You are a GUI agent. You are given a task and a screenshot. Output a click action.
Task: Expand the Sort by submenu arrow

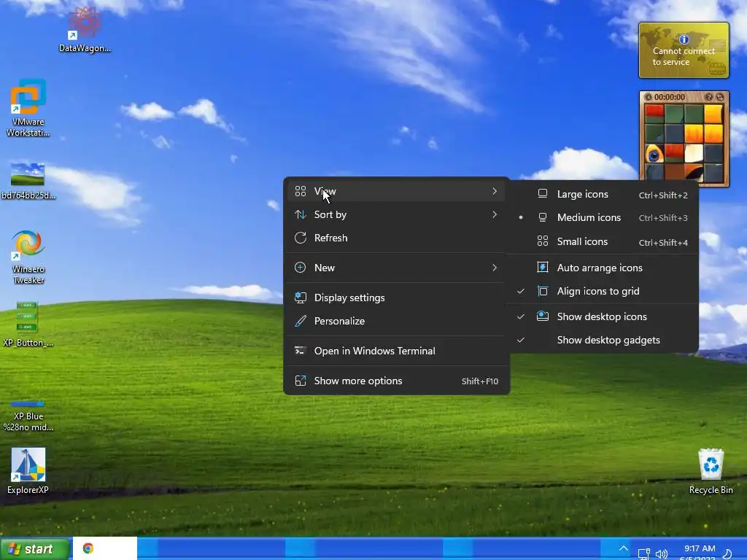click(495, 215)
